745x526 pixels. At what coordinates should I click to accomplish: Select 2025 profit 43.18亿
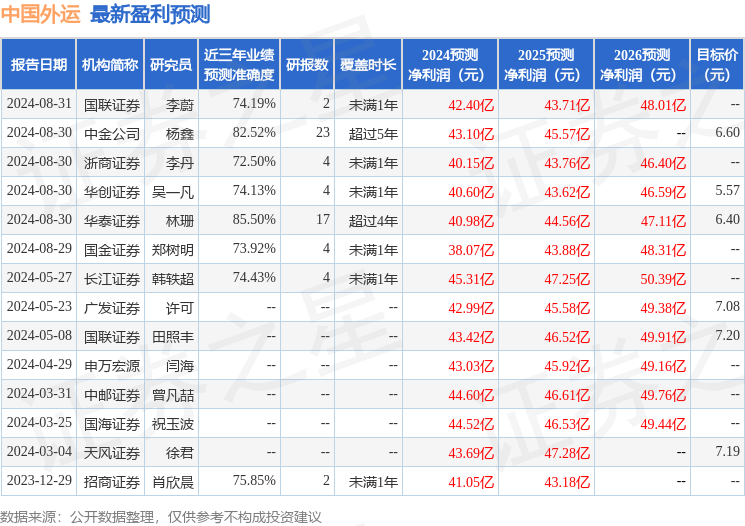(567, 481)
